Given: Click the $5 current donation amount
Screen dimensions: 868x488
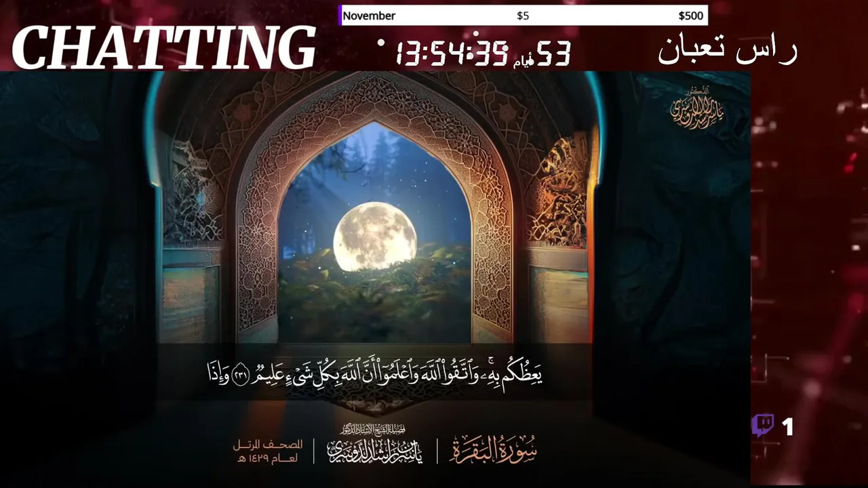Looking at the screenshot, I should 523,16.
